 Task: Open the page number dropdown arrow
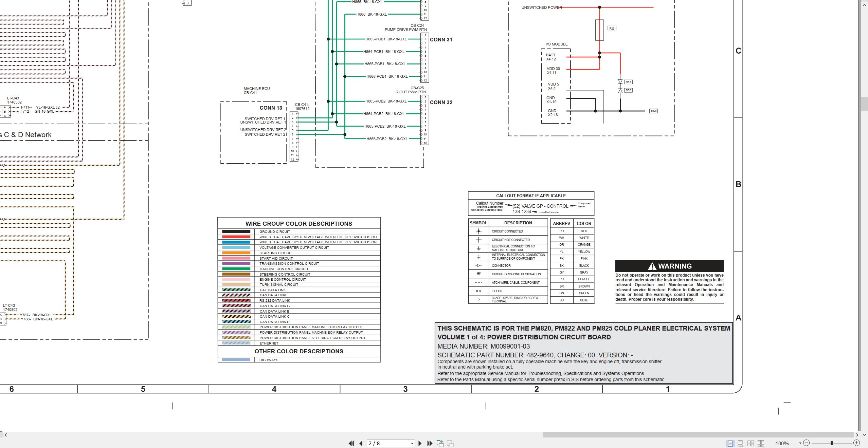[x=412, y=443]
